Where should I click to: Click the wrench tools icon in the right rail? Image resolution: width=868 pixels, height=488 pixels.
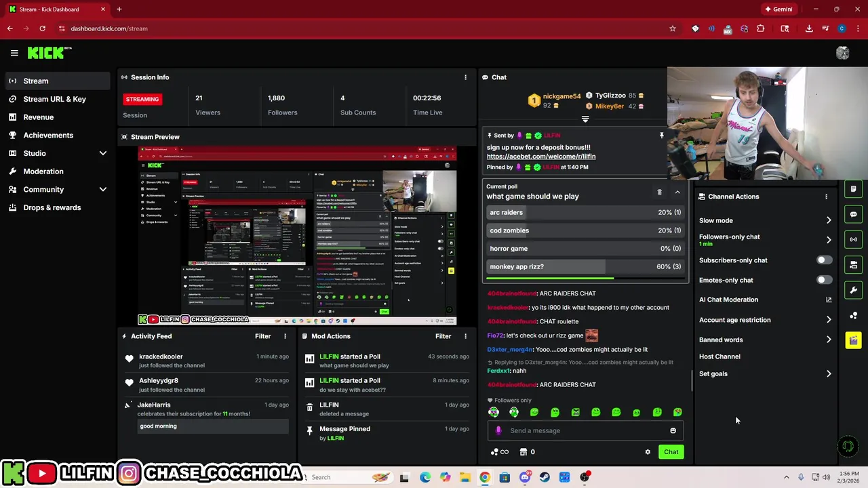(854, 290)
